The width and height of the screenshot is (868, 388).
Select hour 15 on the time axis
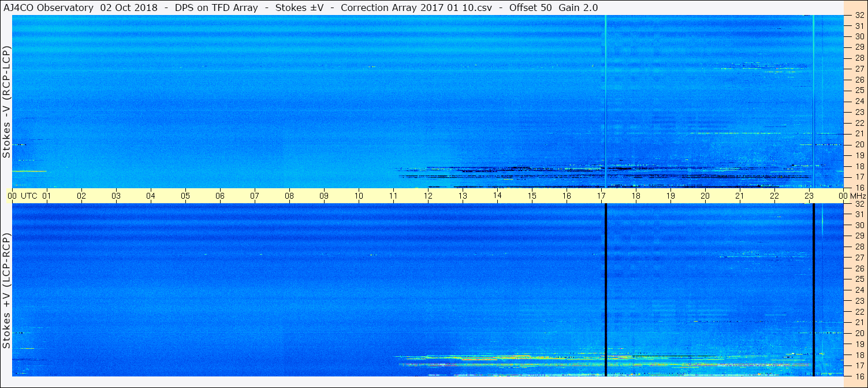[x=532, y=196]
